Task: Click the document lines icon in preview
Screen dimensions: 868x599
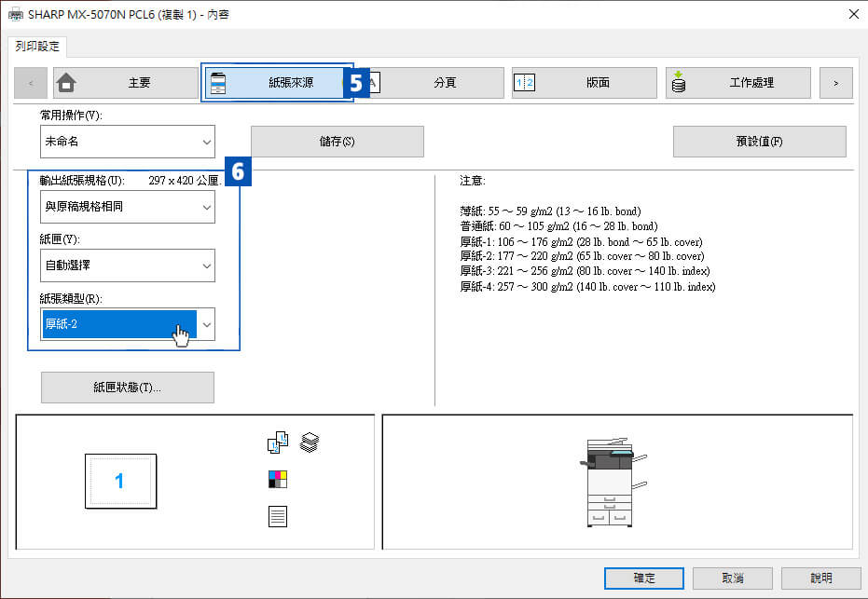Action: [278, 515]
